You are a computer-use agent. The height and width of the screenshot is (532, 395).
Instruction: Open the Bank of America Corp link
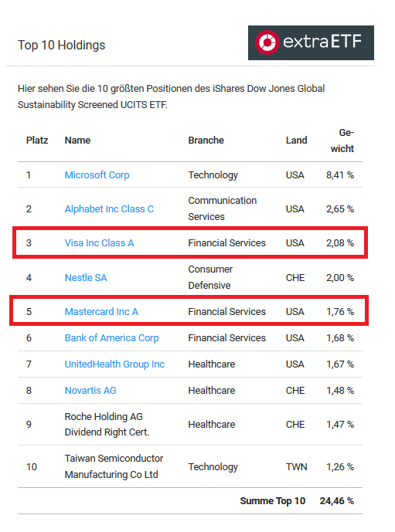pyautogui.click(x=111, y=338)
